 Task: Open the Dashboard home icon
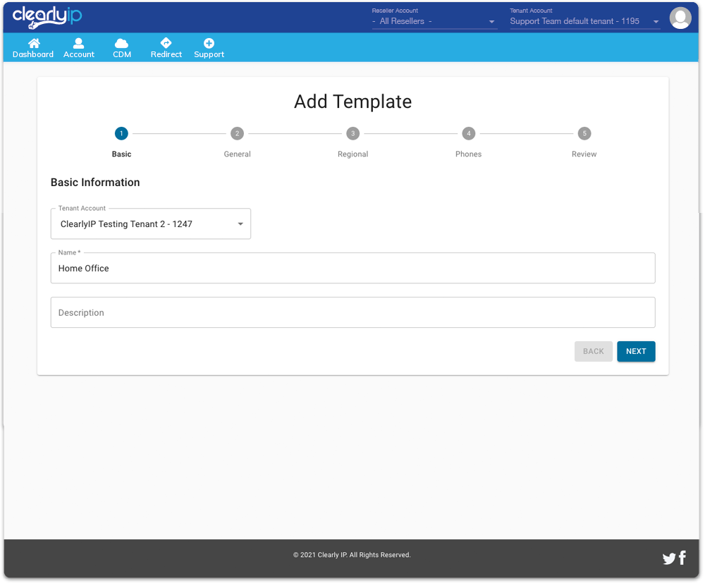coord(33,44)
